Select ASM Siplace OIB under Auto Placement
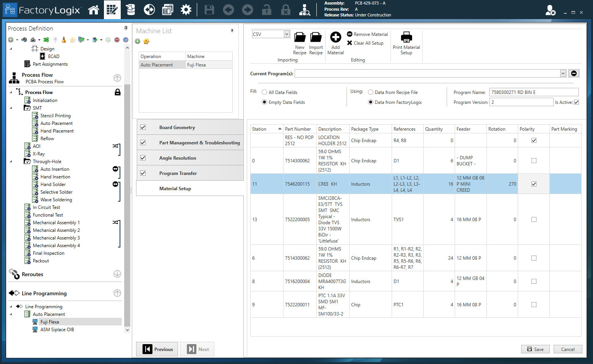This screenshot has width=593, height=364. [x=57, y=329]
